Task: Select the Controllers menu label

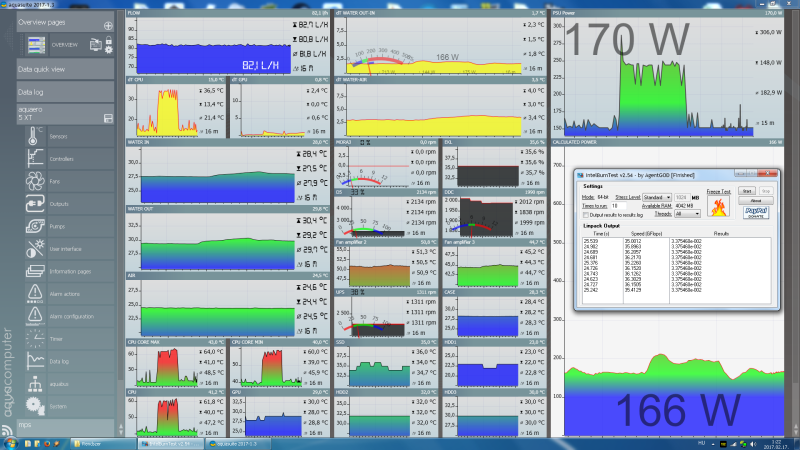Action: pos(61,159)
